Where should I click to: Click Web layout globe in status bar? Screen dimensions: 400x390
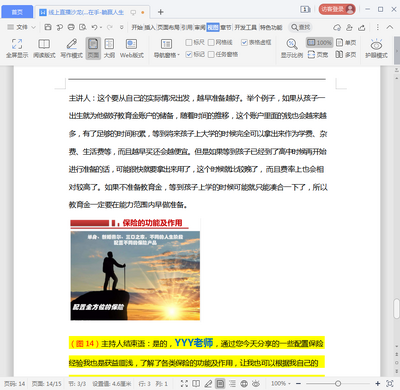click(244, 383)
